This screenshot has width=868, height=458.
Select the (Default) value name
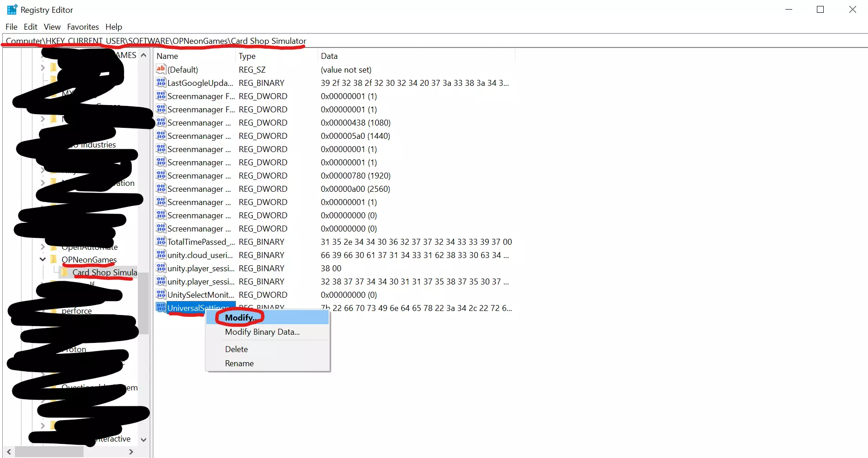(183, 69)
